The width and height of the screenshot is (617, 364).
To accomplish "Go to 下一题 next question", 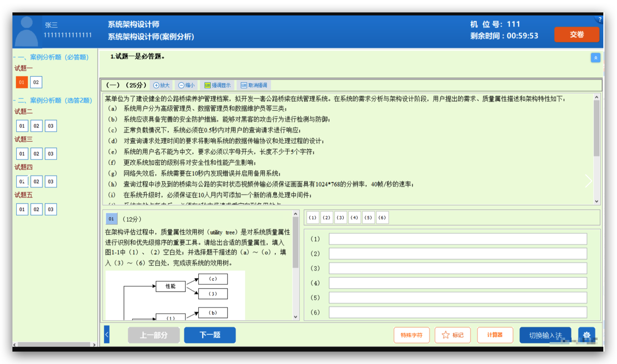I will click(x=210, y=335).
